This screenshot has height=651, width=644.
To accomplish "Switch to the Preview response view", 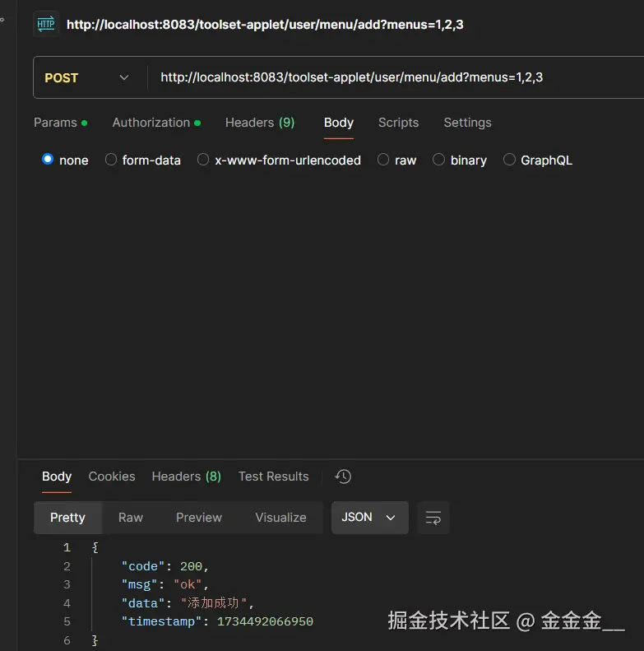I will click(199, 518).
